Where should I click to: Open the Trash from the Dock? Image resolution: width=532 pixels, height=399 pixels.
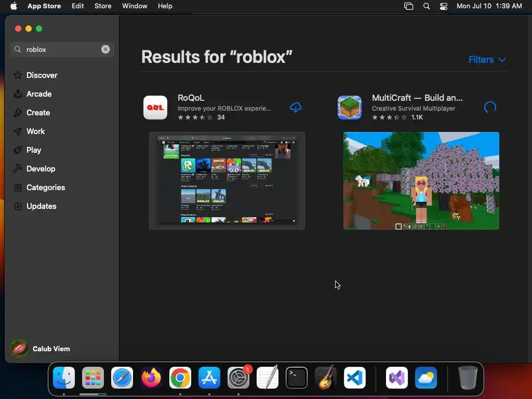point(468,378)
